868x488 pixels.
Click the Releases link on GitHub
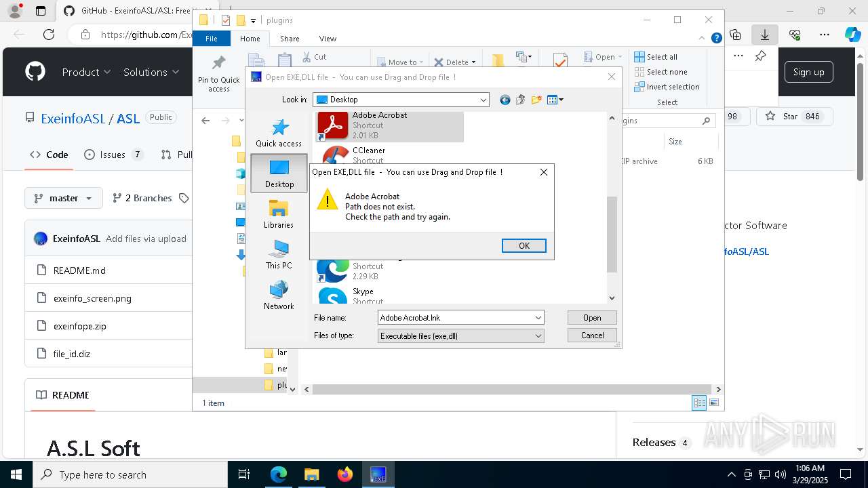tap(654, 443)
